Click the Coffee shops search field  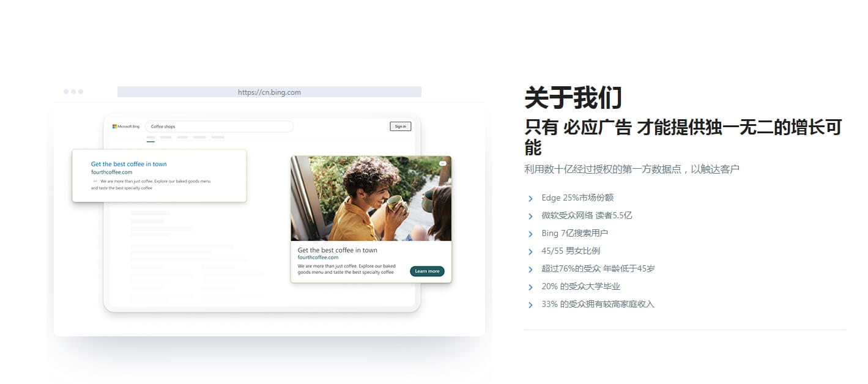tap(219, 127)
